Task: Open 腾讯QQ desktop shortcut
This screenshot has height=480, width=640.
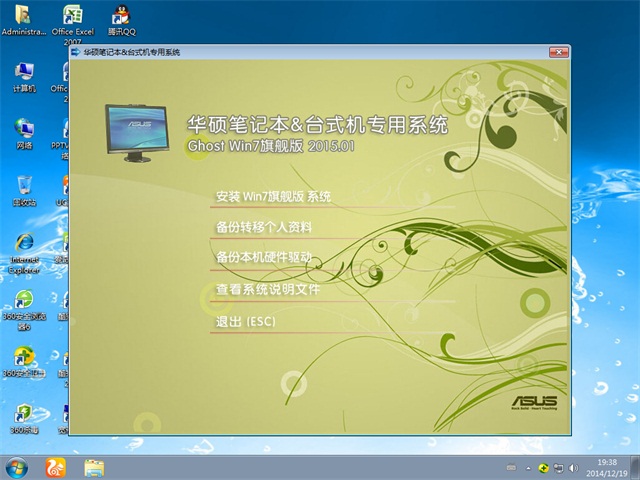Action: click(121, 16)
